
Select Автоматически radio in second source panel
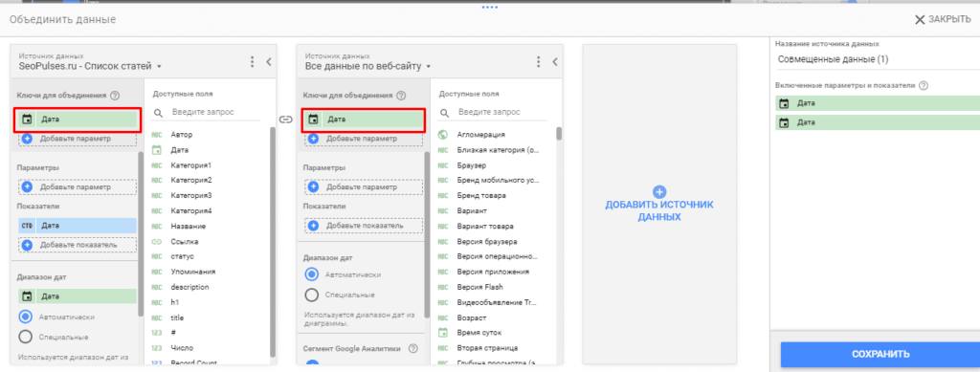click(x=311, y=274)
